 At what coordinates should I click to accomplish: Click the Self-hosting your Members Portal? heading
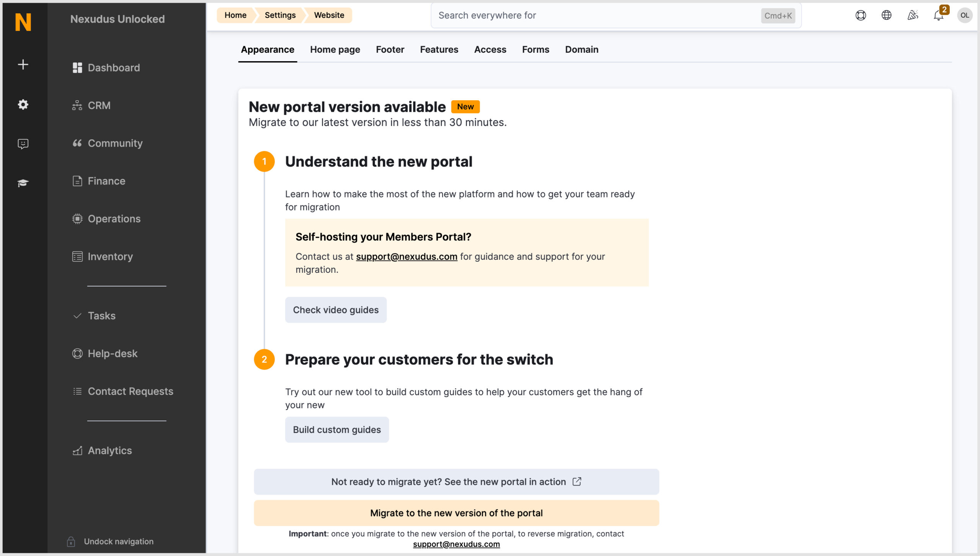tap(383, 237)
